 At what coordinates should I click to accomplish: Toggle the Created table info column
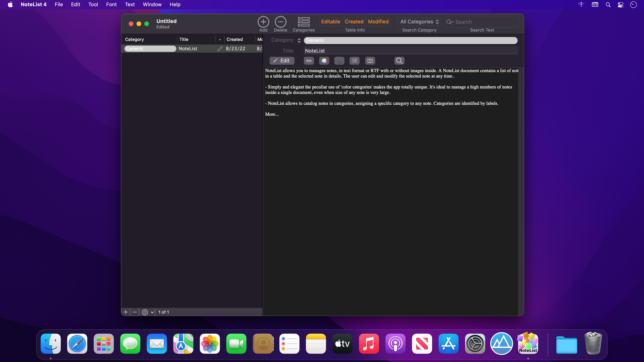pyautogui.click(x=354, y=22)
